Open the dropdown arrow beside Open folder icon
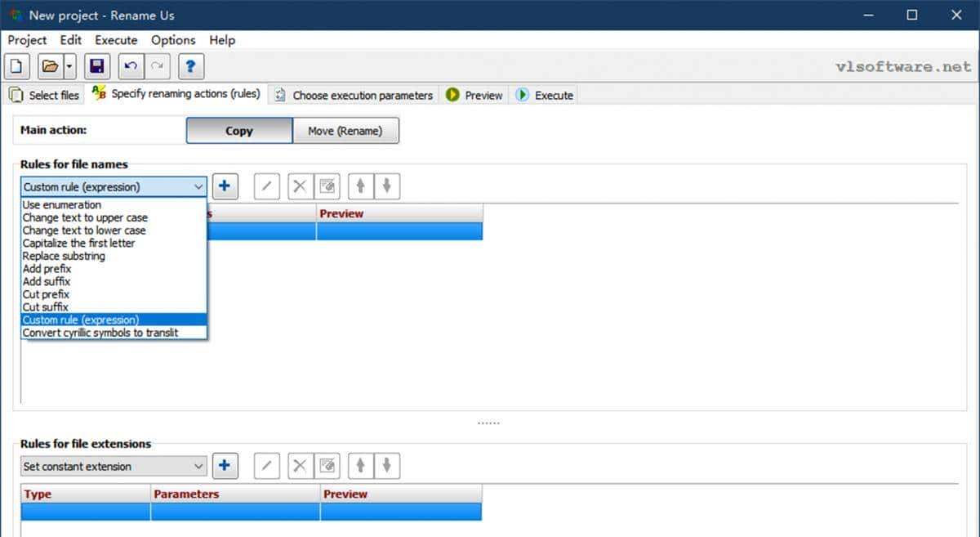Screen dimensions: 980x537 [69, 66]
